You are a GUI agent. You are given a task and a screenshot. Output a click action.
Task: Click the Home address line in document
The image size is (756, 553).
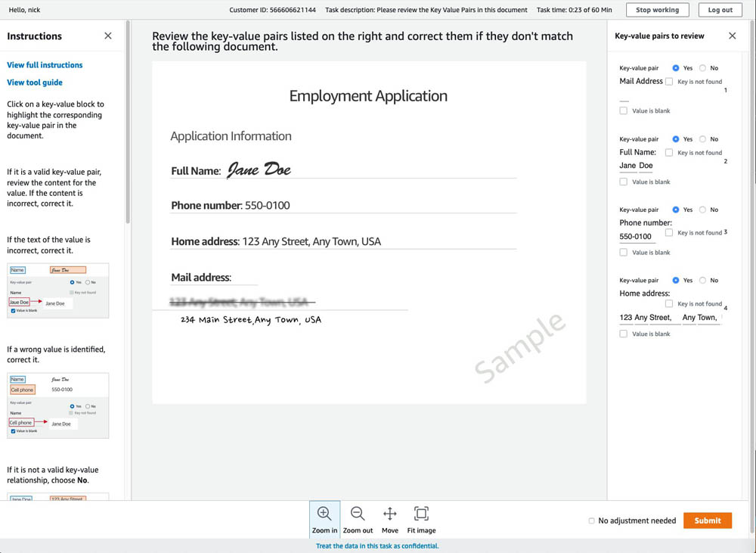coord(276,241)
